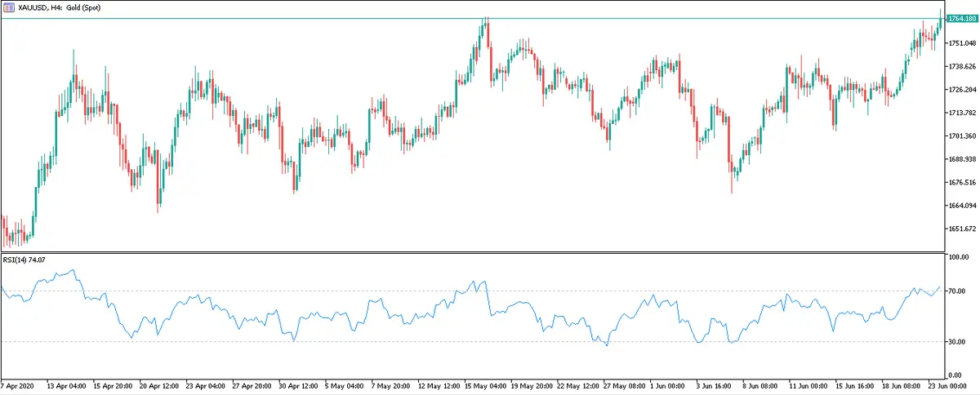Image resolution: width=980 pixels, height=395 pixels.
Task: Click the 1751.040 price axis label
Action: [x=962, y=42]
